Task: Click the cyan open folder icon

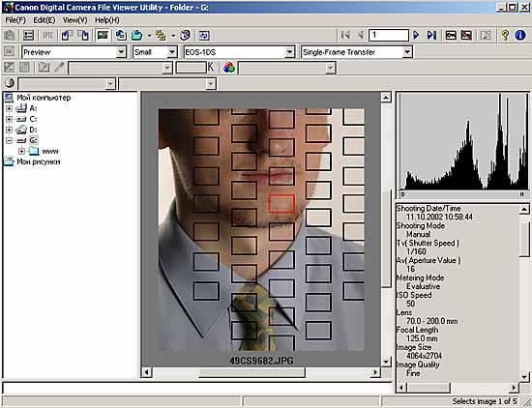Action: click(137, 35)
